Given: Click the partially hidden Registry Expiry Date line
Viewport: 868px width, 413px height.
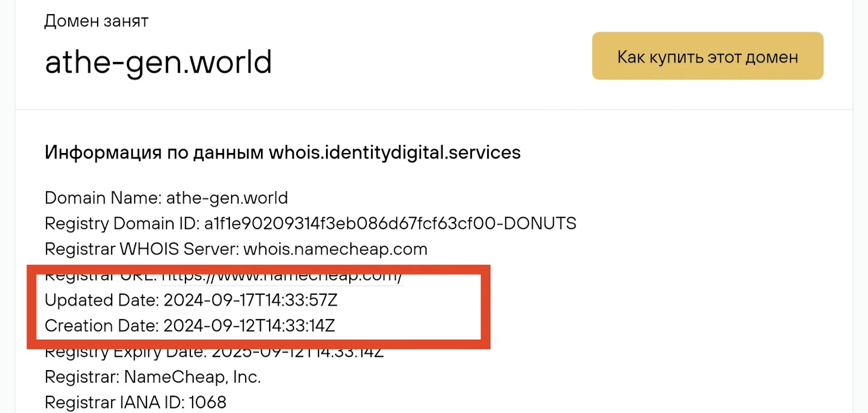Looking at the screenshot, I should (x=214, y=353).
